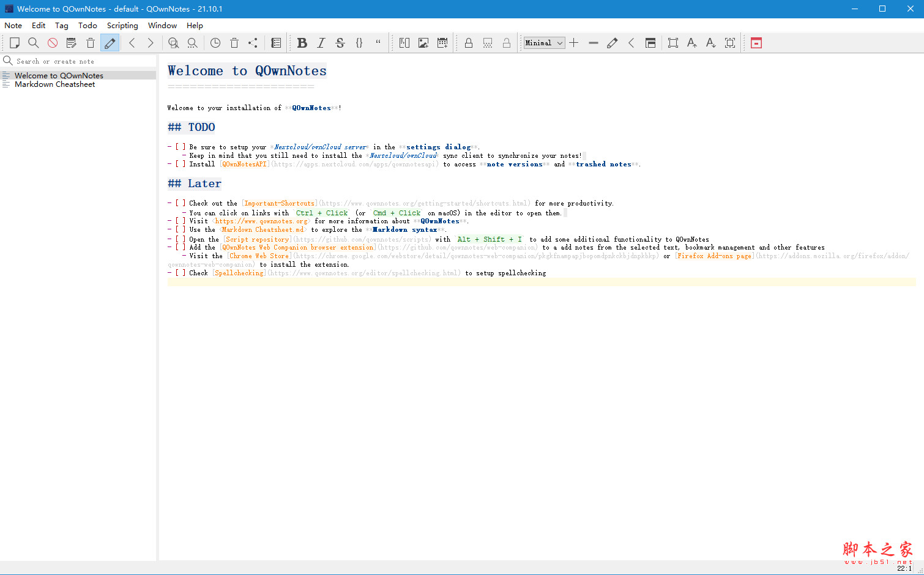
Task: Click the two-page icon left of Insert image
Action: [404, 43]
